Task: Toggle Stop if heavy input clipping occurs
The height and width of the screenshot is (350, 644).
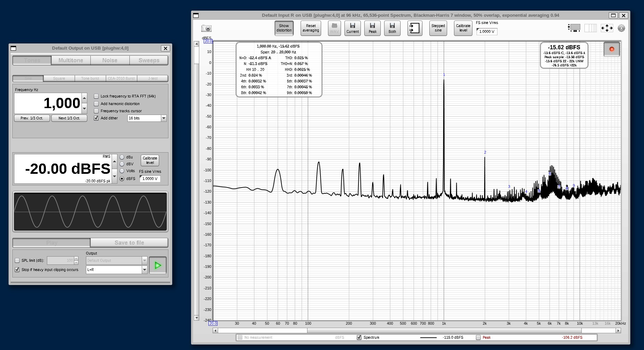Action: pyautogui.click(x=17, y=270)
